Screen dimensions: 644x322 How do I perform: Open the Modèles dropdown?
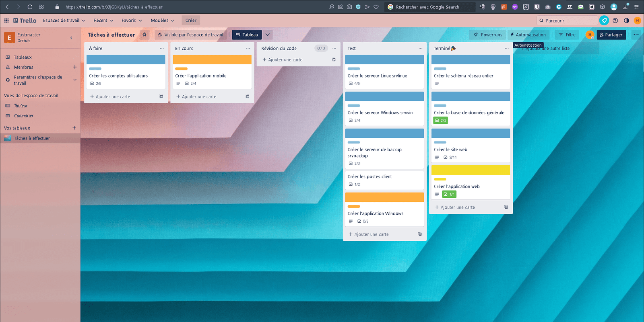coord(162,21)
